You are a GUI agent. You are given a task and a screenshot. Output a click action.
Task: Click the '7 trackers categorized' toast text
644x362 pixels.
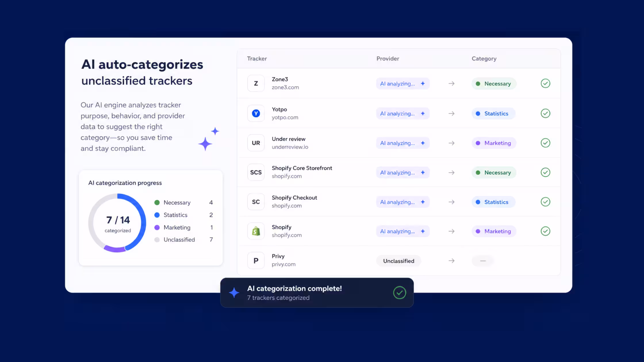coord(278,298)
